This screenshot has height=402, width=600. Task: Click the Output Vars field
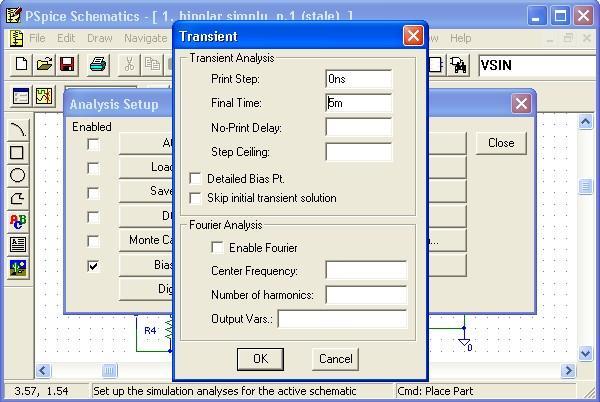342,319
